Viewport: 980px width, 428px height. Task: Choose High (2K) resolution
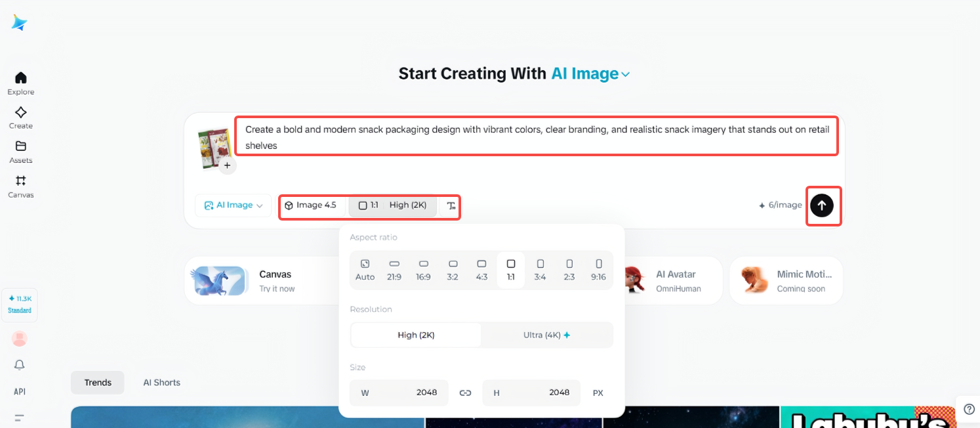416,335
